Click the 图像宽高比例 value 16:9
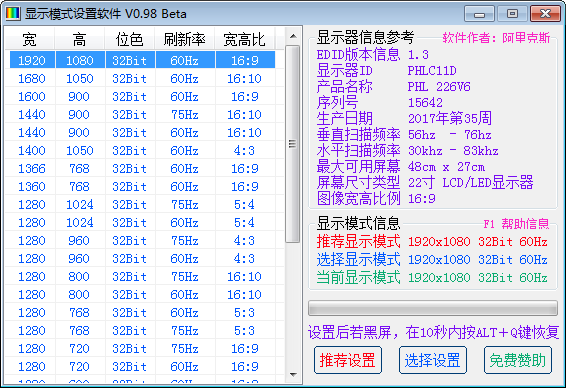 (x=422, y=199)
